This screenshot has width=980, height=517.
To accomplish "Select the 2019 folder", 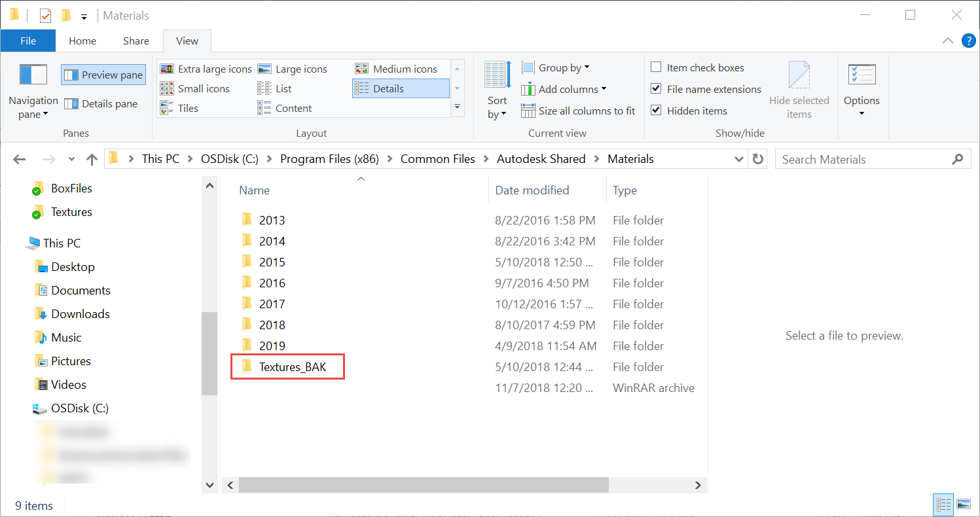I will pos(272,346).
